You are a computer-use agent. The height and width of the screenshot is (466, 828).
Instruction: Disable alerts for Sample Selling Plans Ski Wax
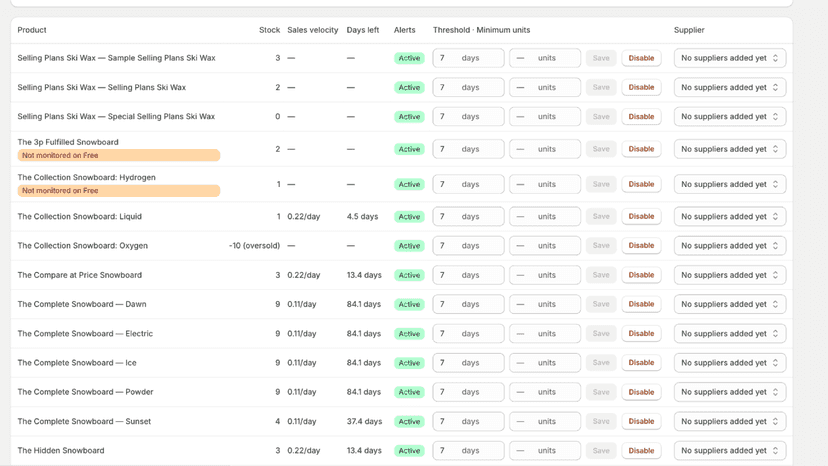(x=641, y=58)
